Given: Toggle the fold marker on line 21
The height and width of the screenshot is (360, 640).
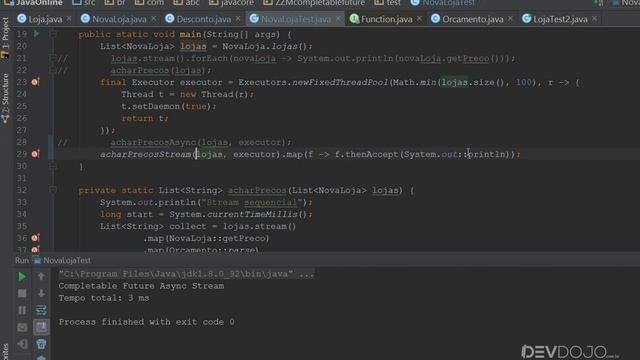Looking at the screenshot, I should click(53, 58).
